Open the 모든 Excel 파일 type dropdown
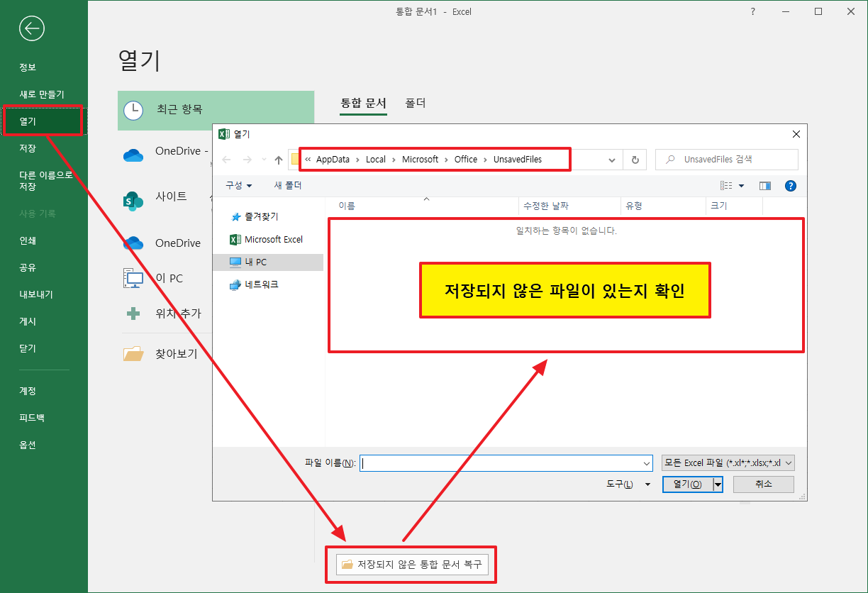Image resolution: width=868 pixels, height=593 pixels. (728, 462)
